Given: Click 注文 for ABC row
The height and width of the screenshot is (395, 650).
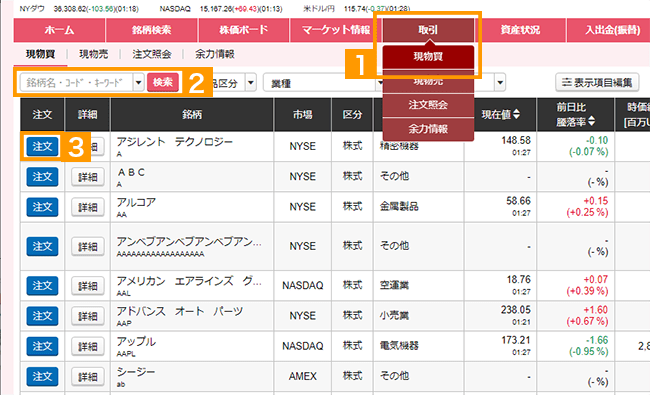Looking at the screenshot, I should 42,177.
